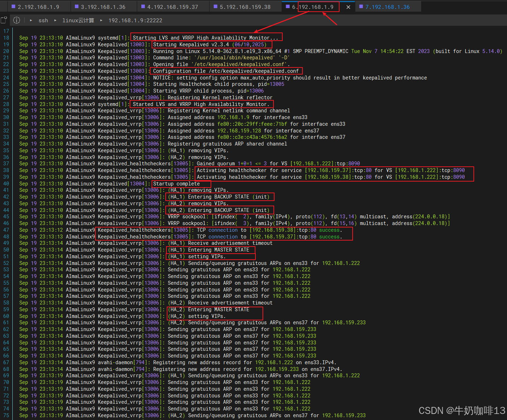507x420 pixels.
Task: Click IP 192.168.159.233 on line 68
Action: pos(277,369)
